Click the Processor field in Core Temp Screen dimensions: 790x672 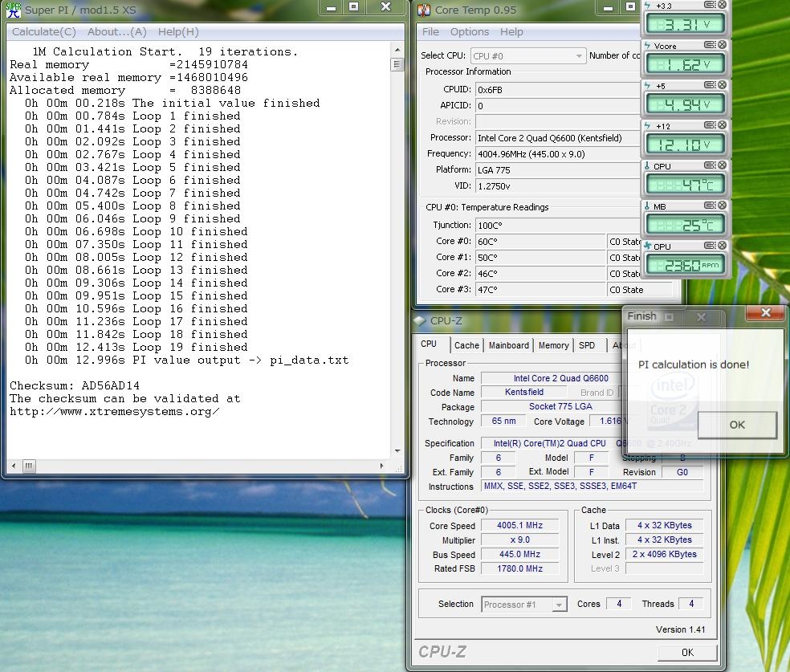tap(556, 138)
